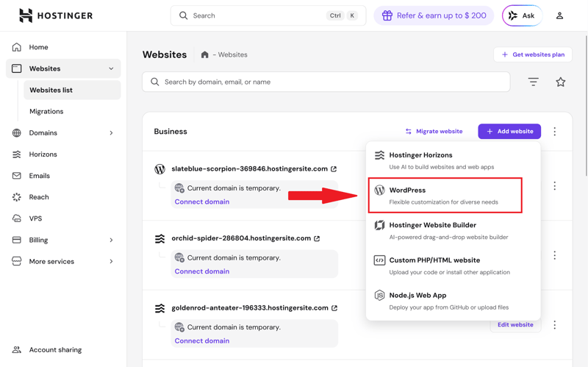Click the home breadcrumb icon
This screenshot has height=367, width=588.
(204, 55)
